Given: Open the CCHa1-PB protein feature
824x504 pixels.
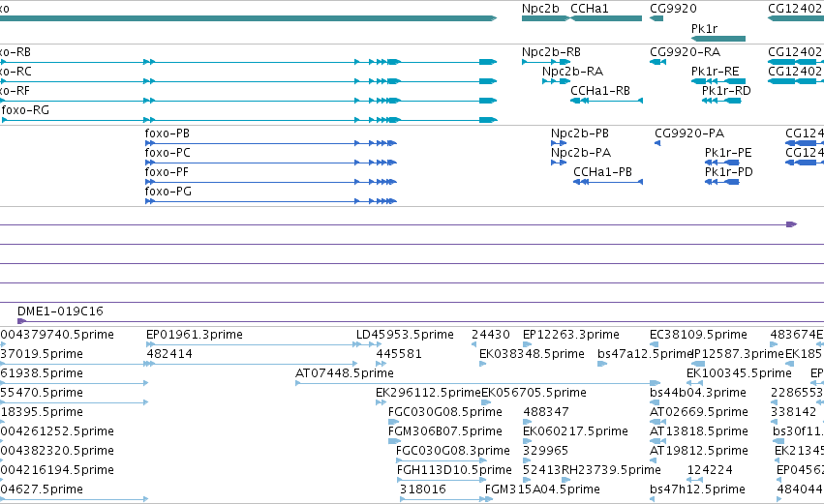Looking at the screenshot, I should [608, 182].
